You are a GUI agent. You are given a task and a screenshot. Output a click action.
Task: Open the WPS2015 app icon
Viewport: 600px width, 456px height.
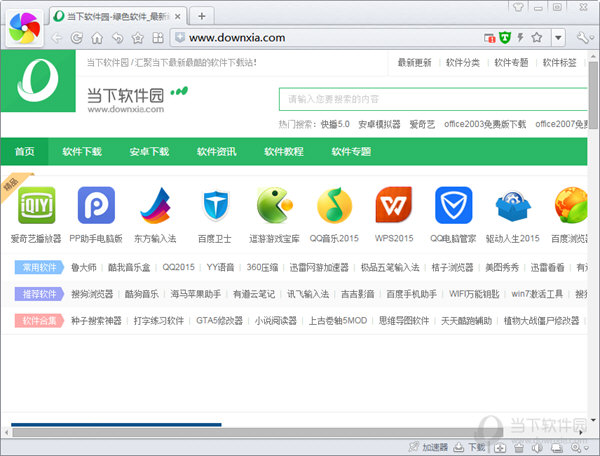394,205
